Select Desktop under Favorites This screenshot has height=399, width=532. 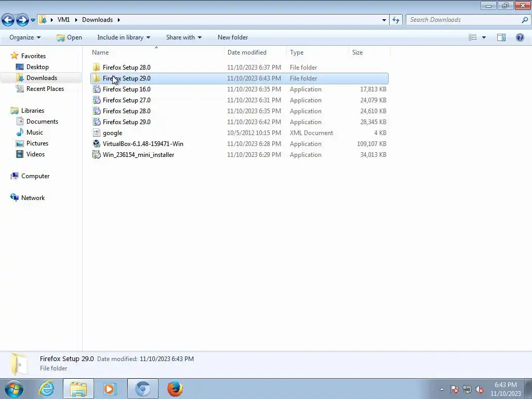[37, 67]
